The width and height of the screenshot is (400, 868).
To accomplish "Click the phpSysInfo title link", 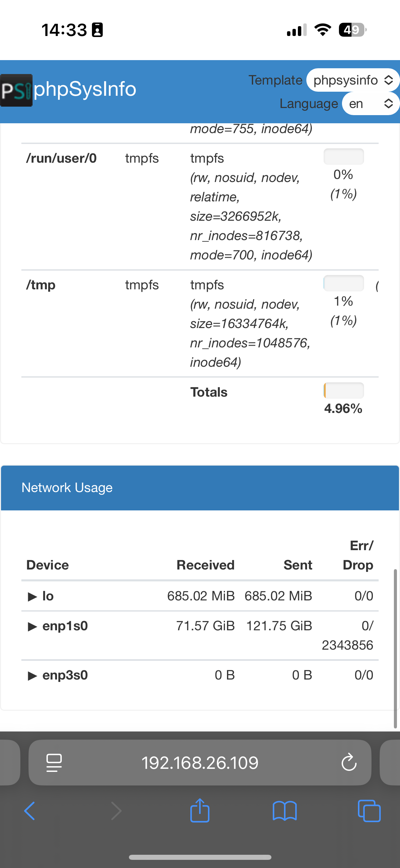I will click(85, 89).
